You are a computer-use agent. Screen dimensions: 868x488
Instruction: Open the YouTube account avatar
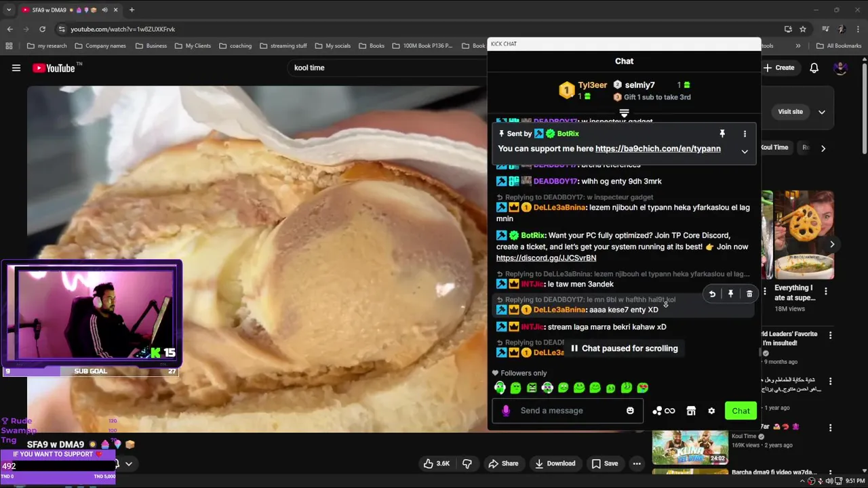pos(840,68)
